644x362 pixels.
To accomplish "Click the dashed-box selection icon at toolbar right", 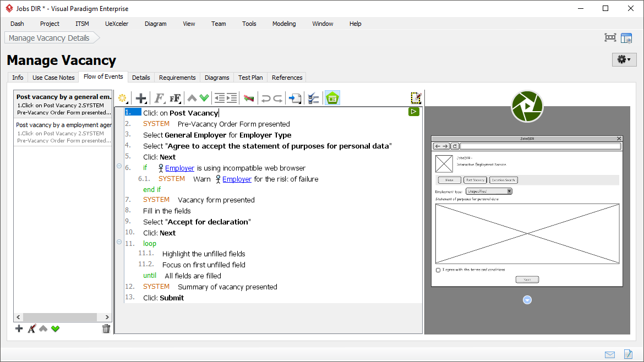I will 416,98.
